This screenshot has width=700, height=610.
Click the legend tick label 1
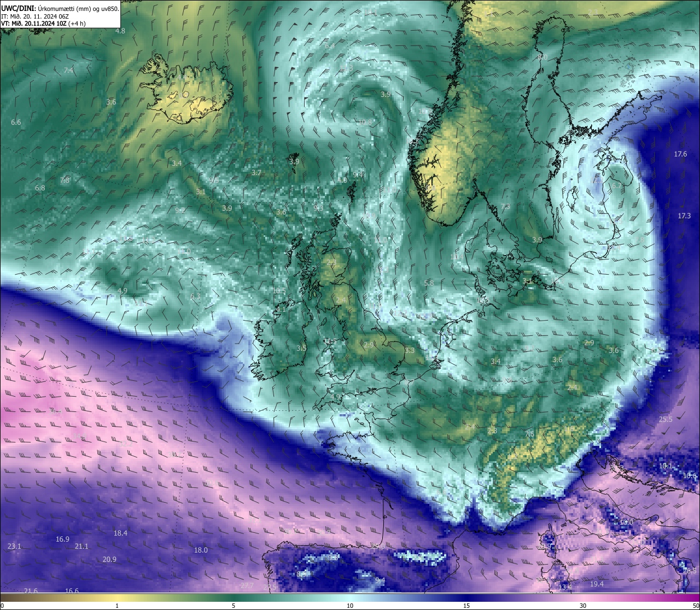(x=117, y=606)
